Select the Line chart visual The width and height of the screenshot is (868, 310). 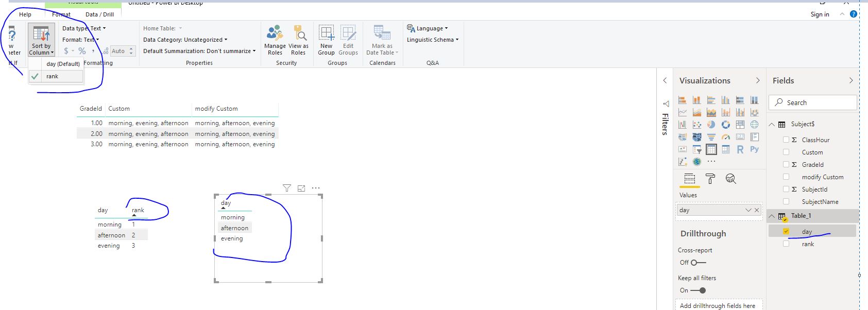point(683,112)
